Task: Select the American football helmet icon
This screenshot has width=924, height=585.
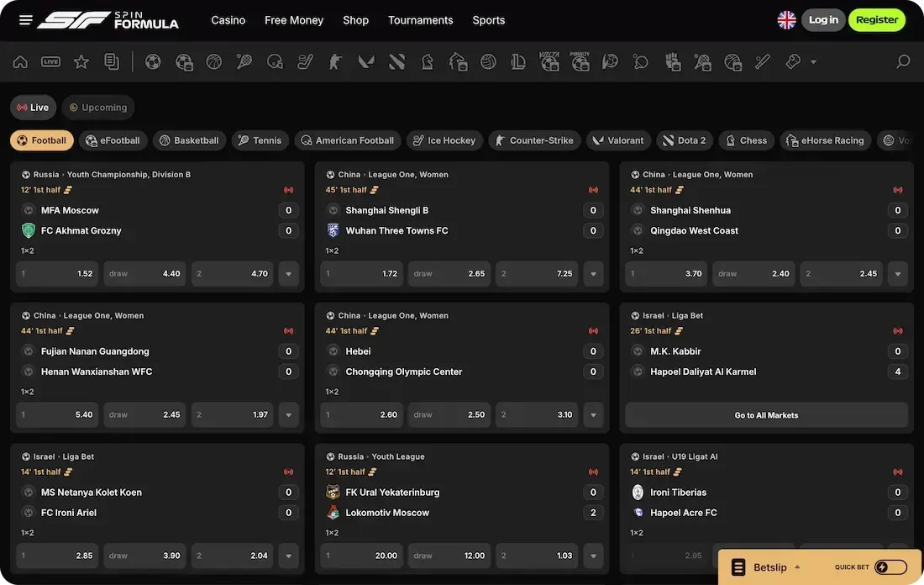Action: [x=276, y=61]
